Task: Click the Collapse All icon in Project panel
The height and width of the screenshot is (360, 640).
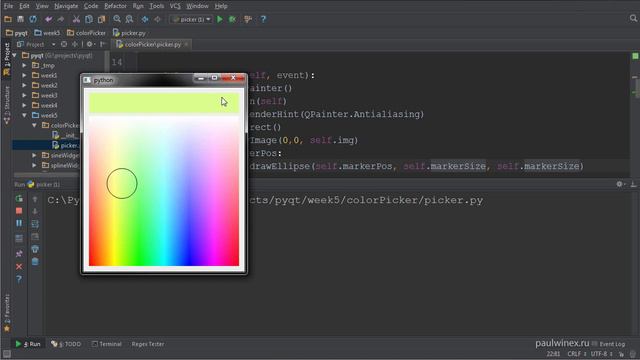Action: pyautogui.click(x=75, y=44)
